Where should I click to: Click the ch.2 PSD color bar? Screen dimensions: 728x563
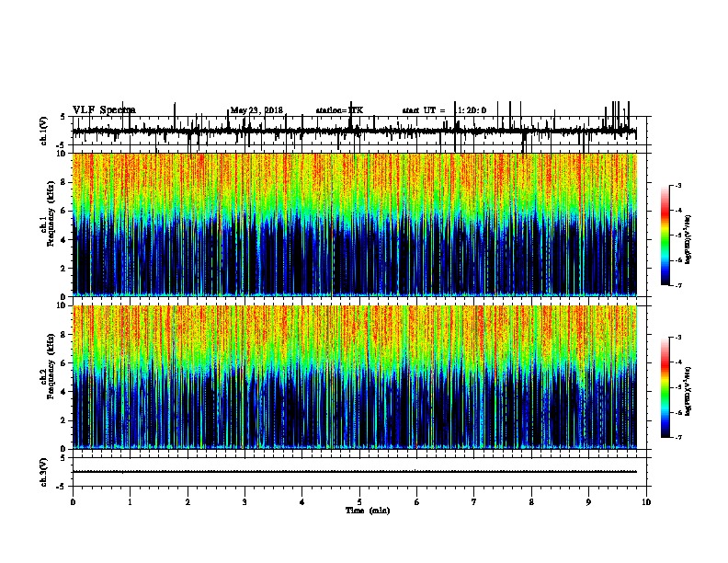[x=665, y=387]
